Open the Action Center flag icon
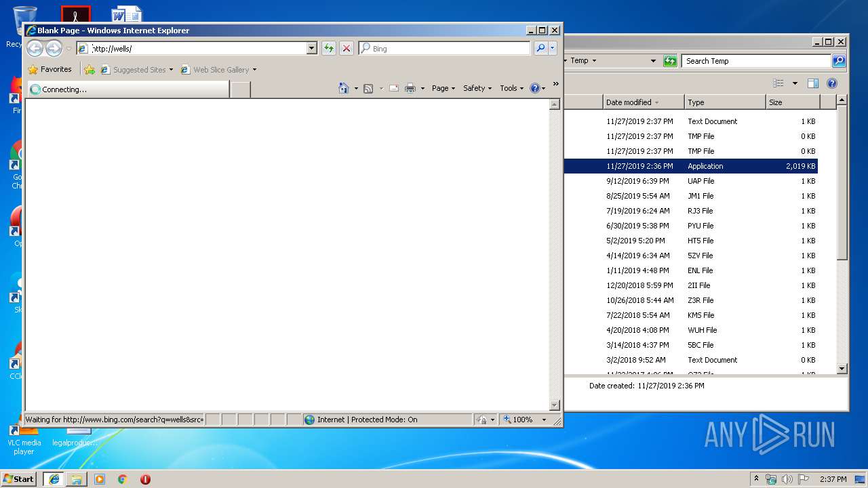Screen dimensions: 868x488 804,479
